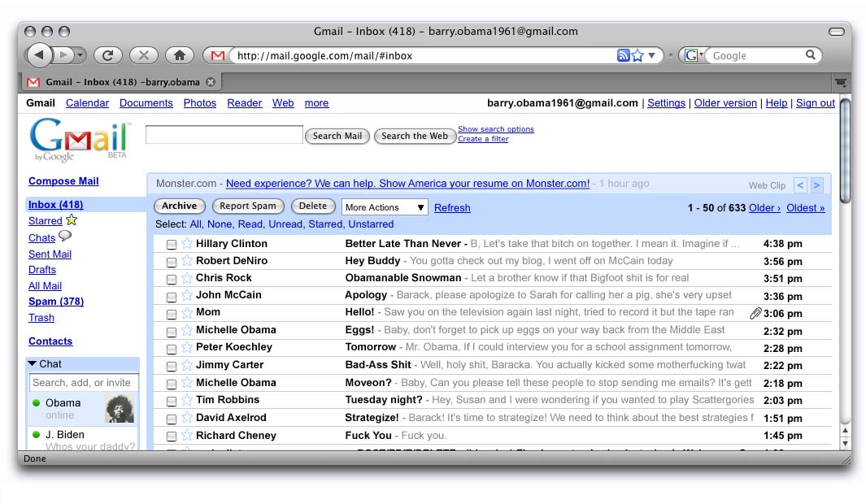Image resolution: width=866 pixels, height=504 pixels.
Task: Click the browser Home icon
Action: (179, 55)
